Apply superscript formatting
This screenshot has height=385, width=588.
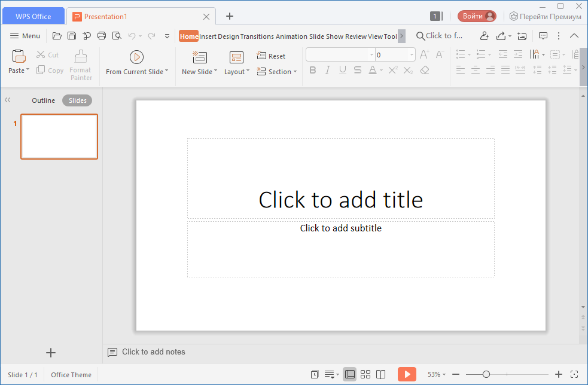(x=393, y=70)
